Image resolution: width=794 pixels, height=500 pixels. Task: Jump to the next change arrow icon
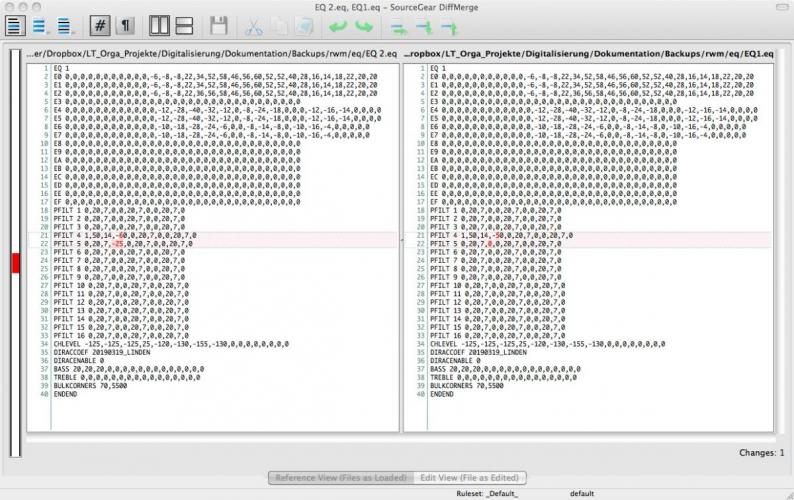[x=397, y=26]
